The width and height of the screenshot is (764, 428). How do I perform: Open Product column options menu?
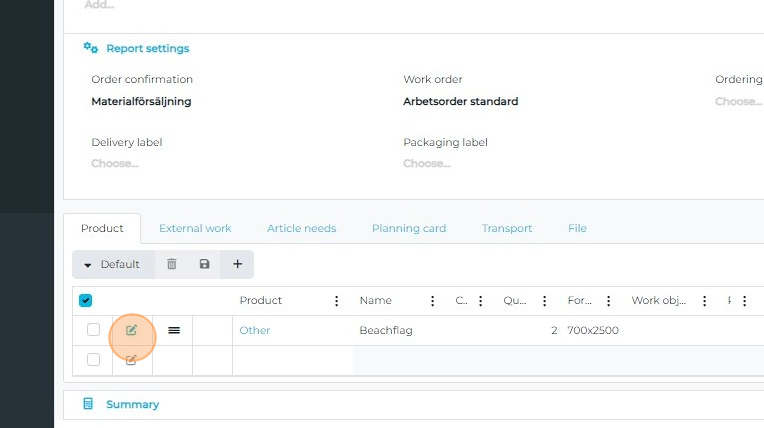coord(336,301)
